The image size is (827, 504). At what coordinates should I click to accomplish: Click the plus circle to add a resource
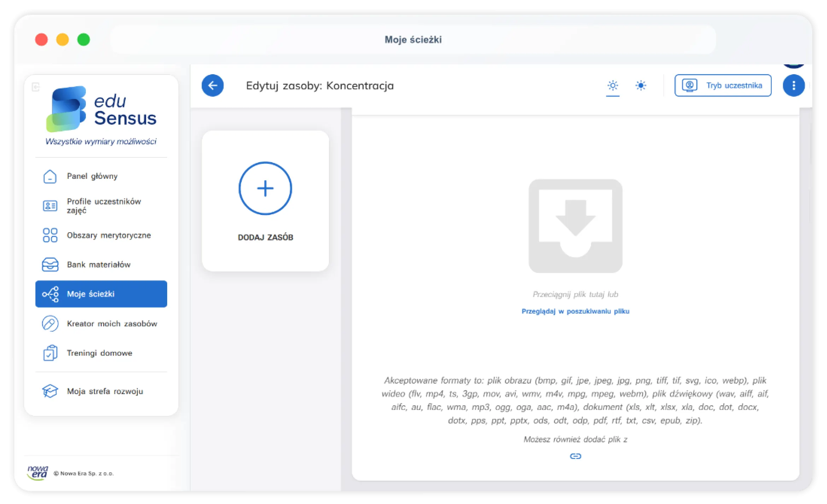265,188
